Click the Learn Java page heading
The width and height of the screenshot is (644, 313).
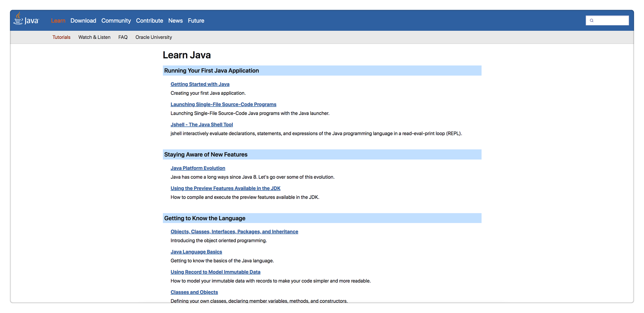click(187, 55)
